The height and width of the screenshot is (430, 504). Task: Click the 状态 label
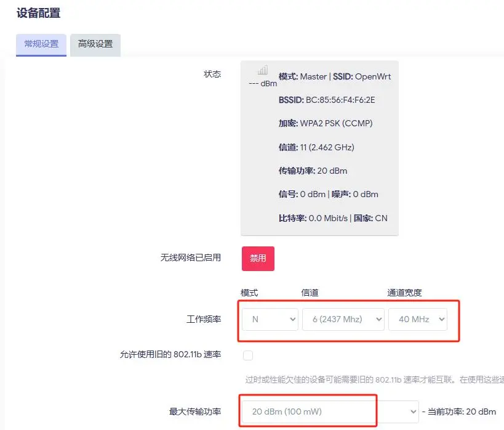click(x=212, y=74)
